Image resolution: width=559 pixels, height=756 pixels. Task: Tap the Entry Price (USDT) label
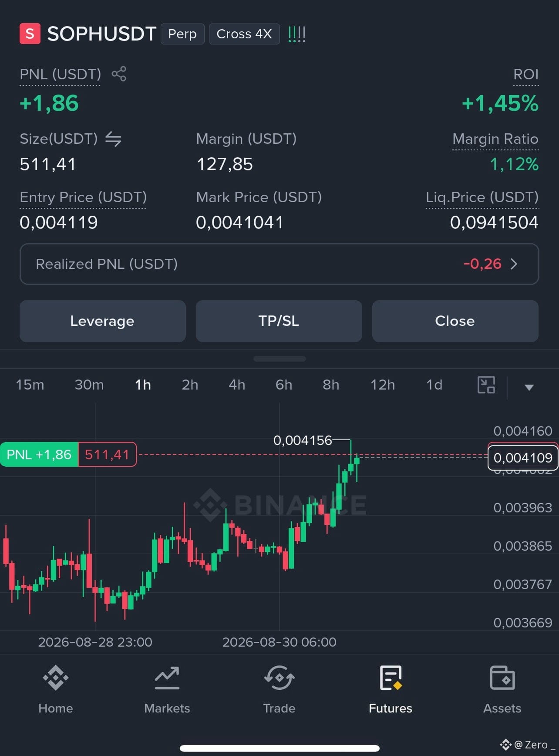click(x=83, y=197)
